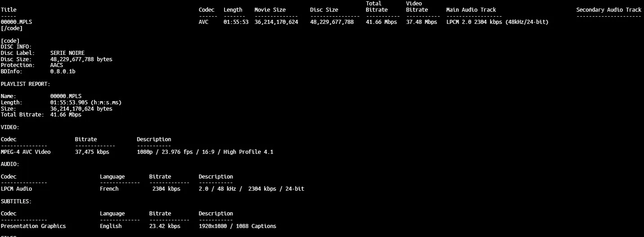Screen dimensions: 644x237
Task: Select the video bitrate 37,475 kbps
Action: [x=92, y=152]
